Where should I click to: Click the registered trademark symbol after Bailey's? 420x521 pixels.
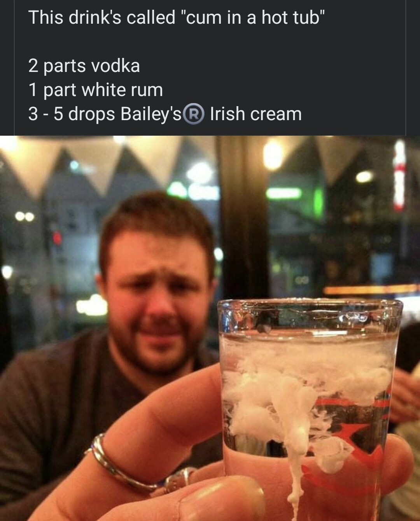click(x=194, y=114)
